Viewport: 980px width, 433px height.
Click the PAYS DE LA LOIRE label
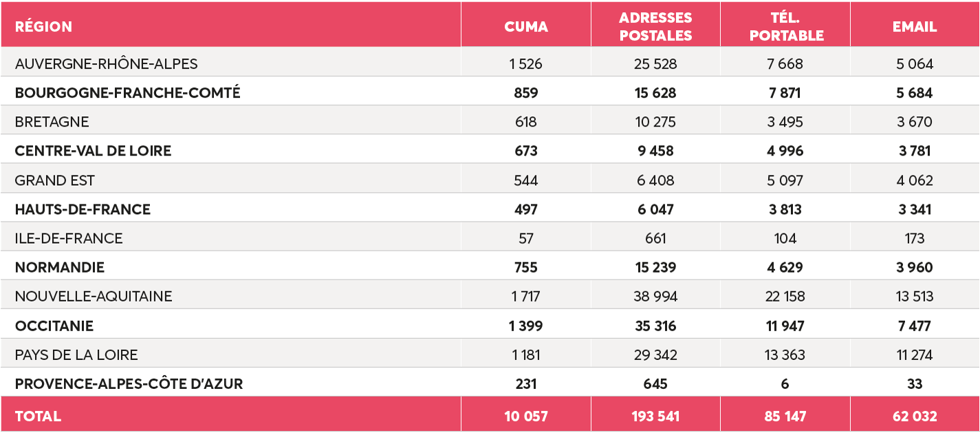click(x=76, y=355)
